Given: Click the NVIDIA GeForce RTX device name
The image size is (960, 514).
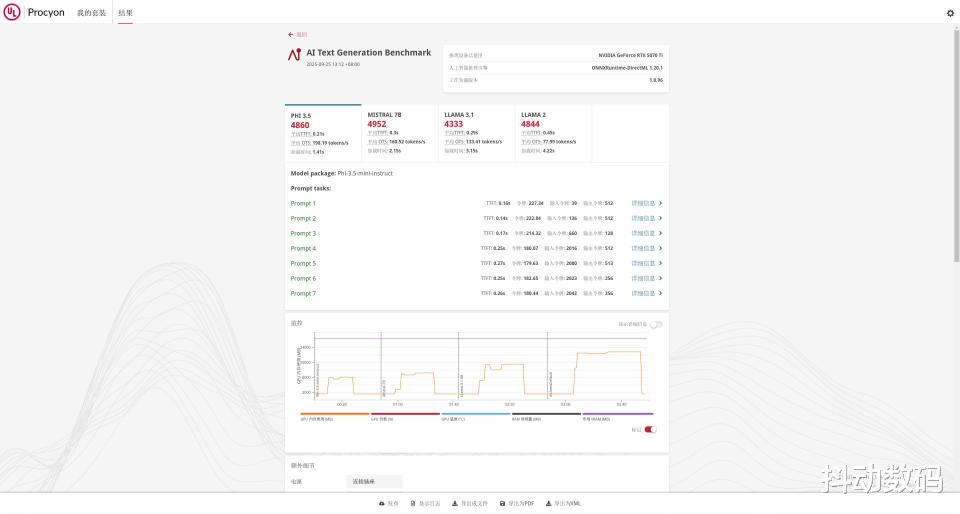Looking at the screenshot, I should 631,56.
